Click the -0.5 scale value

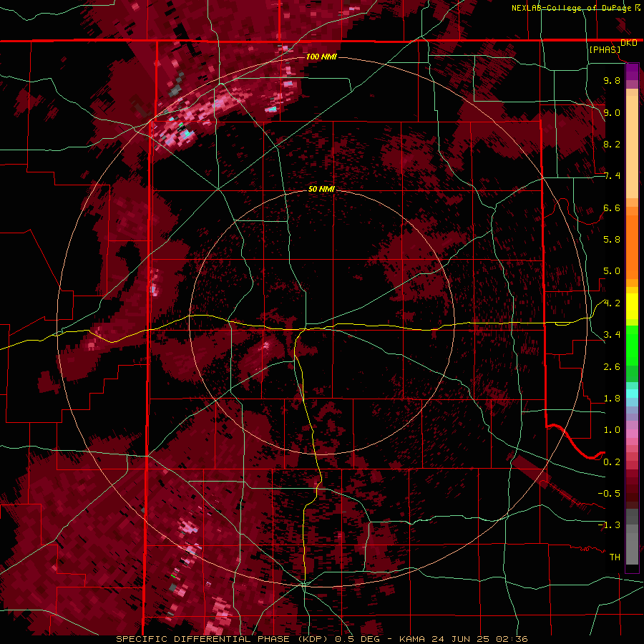[609, 494]
